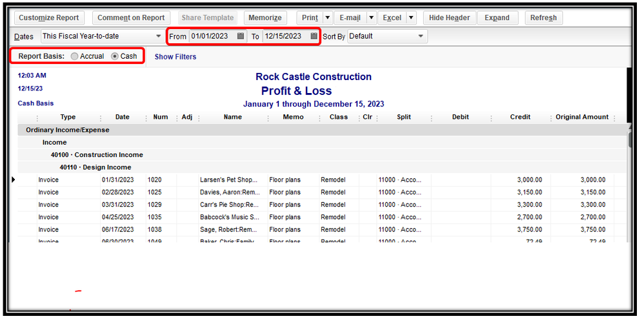Click the Num column header
Viewport: 644px width, 323px height.
coord(161,117)
